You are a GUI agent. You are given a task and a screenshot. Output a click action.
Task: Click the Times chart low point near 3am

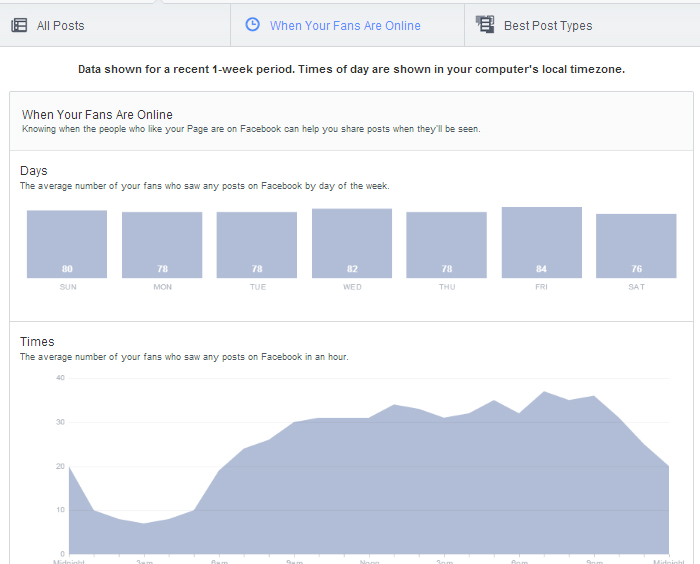[144, 523]
